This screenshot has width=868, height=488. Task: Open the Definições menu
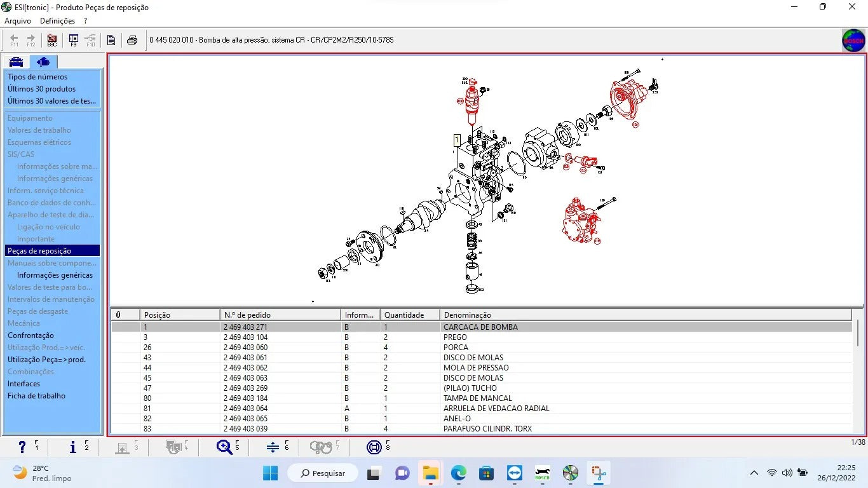coord(57,21)
